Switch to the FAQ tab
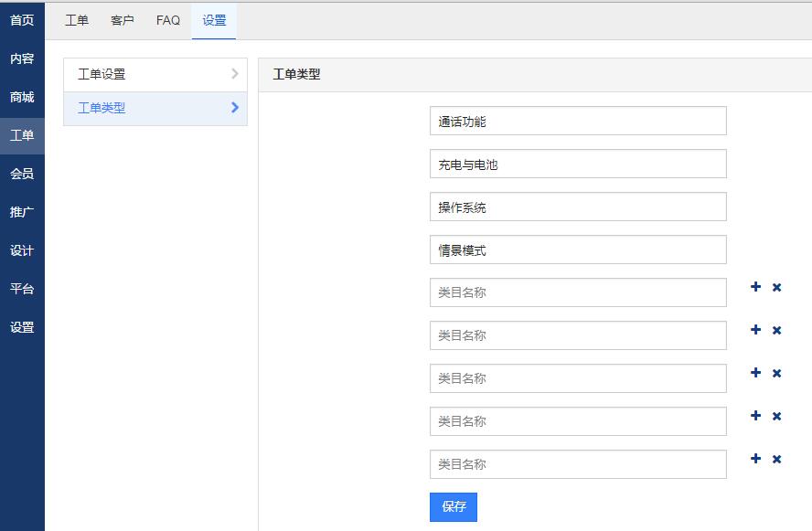Viewport: 812px width, 531px height. [x=168, y=20]
